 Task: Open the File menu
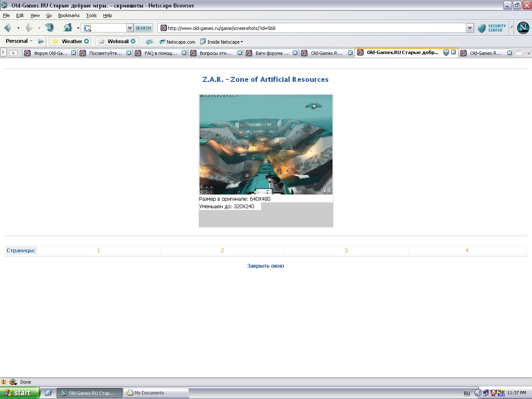(x=6, y=15)
